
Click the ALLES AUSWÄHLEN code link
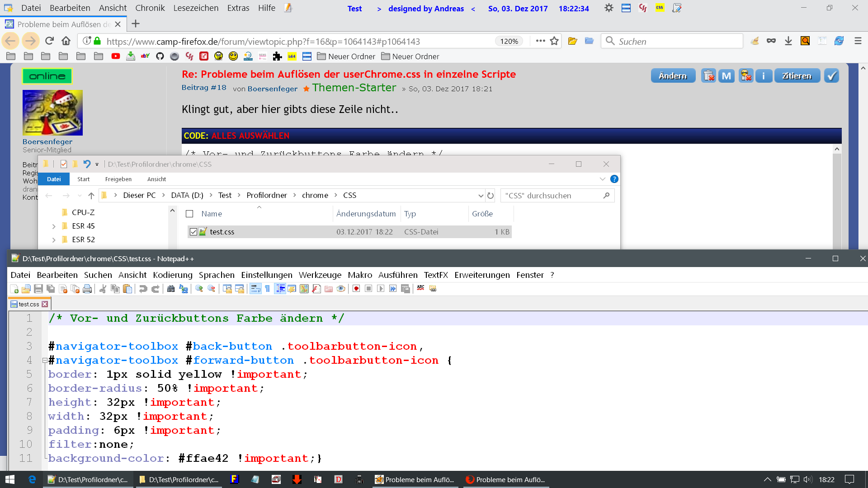250,136
